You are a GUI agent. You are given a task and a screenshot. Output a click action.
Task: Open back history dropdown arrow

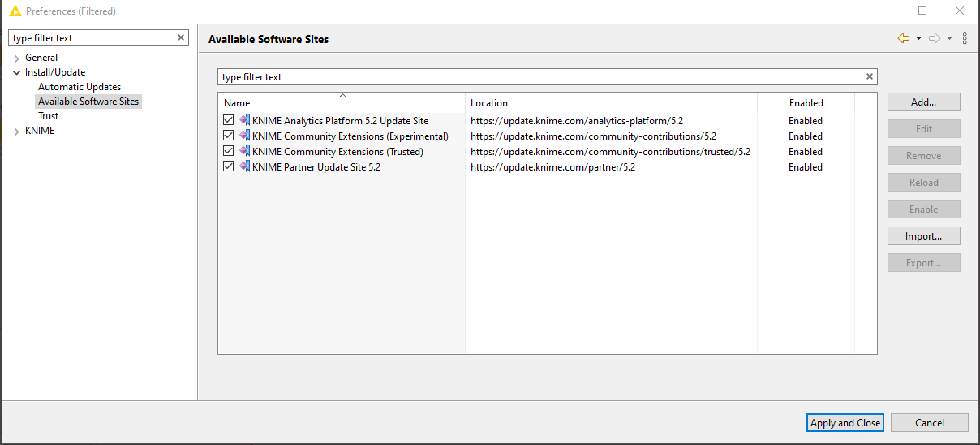pos(918,38)
